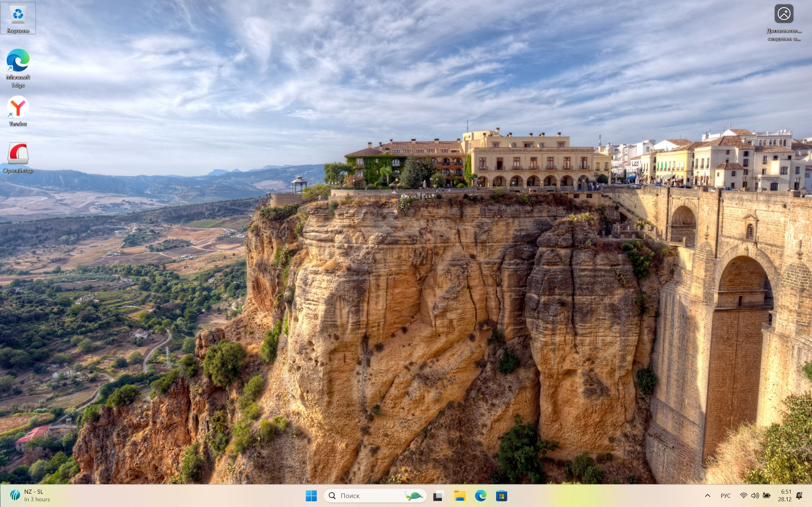
Task: Click the speaker volume tray icon
Action: point(755,496)
